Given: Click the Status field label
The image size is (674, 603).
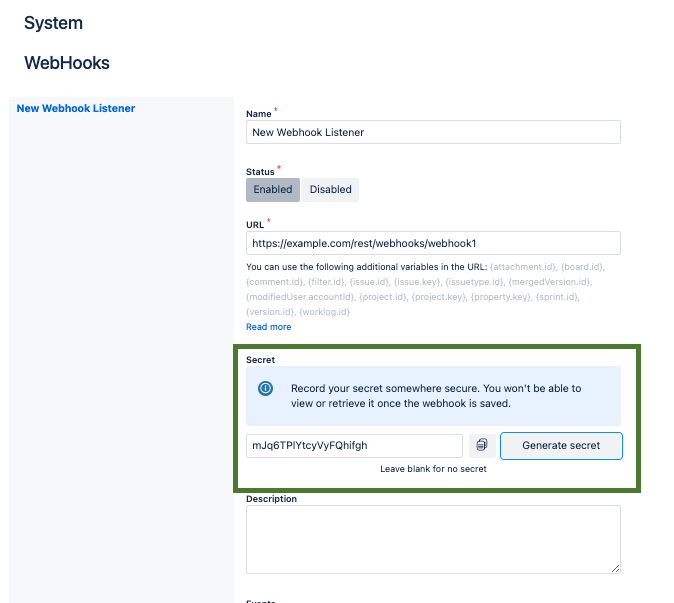Looking at the screenshot, I should tap(260, 171).
